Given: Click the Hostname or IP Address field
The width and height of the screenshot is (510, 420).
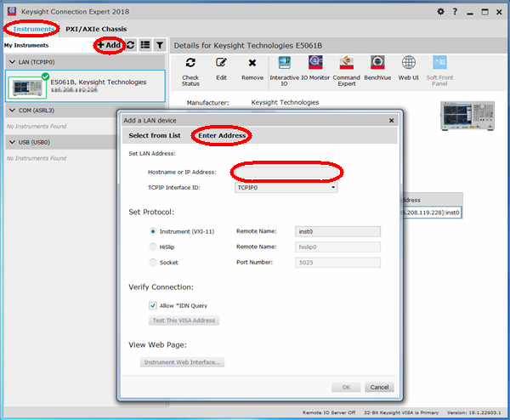Looking at the screenshot, I should pyautogui.click(x=286, y=172).
